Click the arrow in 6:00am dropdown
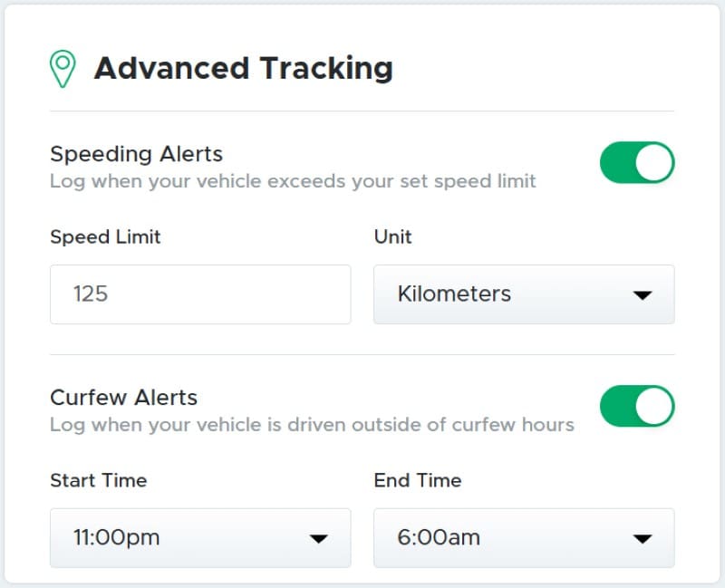The height and width of the screenshot is (588, 725). 643,538
